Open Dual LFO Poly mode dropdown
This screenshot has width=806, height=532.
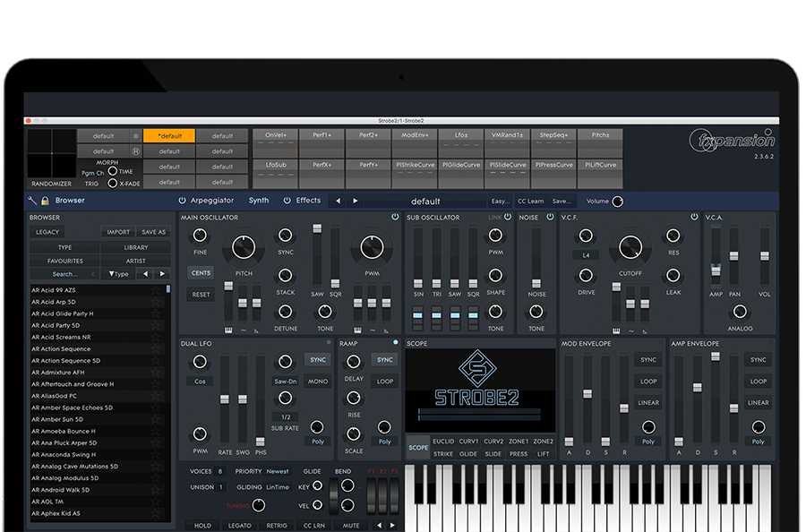[x=318, y=442]
